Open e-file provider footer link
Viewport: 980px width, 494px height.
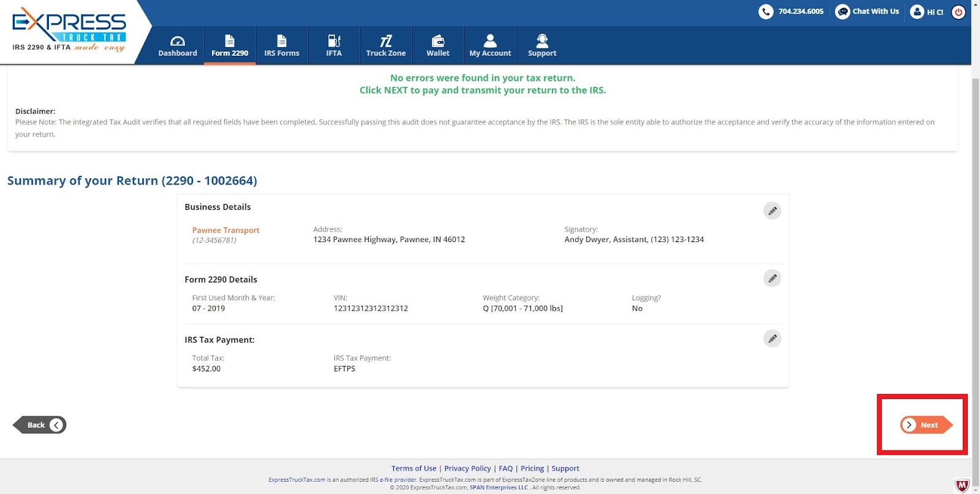coord(398,480)
